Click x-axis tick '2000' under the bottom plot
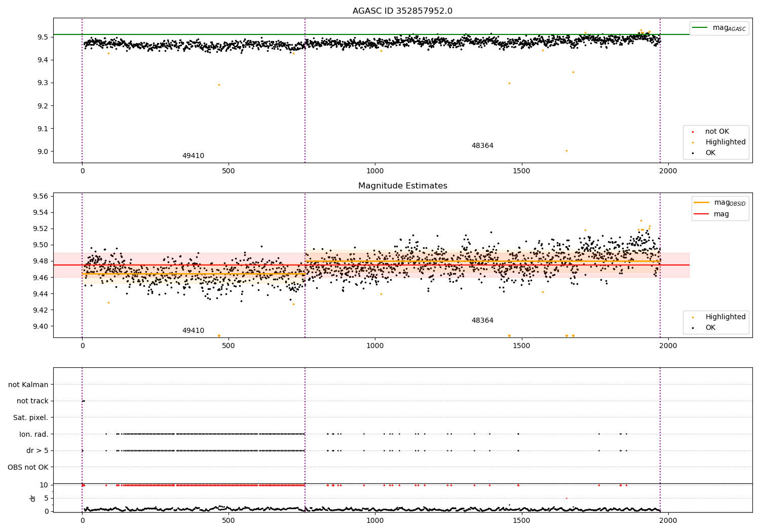Viewport: 760px width, 532px height. [668, 521]
